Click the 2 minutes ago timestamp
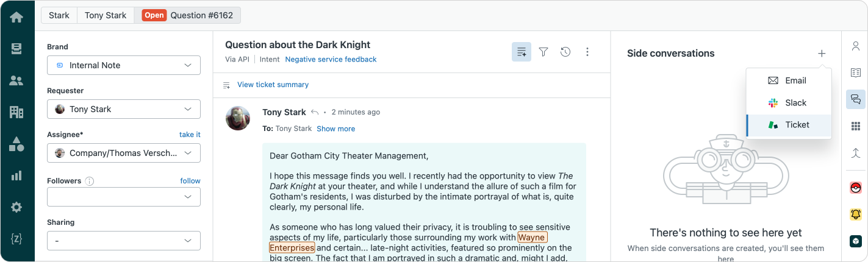Viewport: 868px width, 262px height. point(356,112)
